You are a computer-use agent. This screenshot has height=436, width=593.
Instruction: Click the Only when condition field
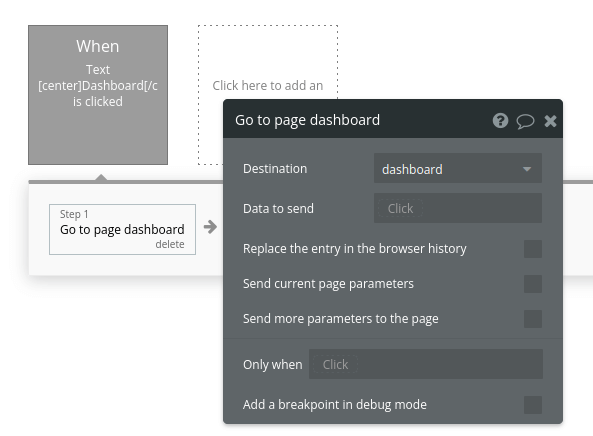[x=426, y=365]
